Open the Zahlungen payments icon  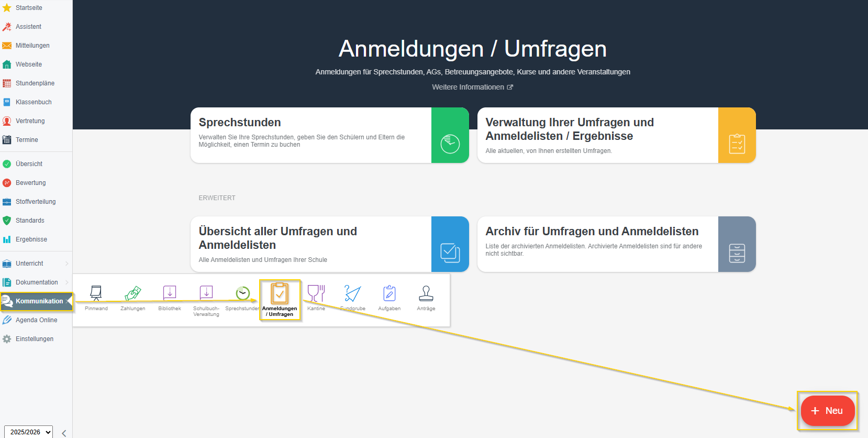pos(133,297)
